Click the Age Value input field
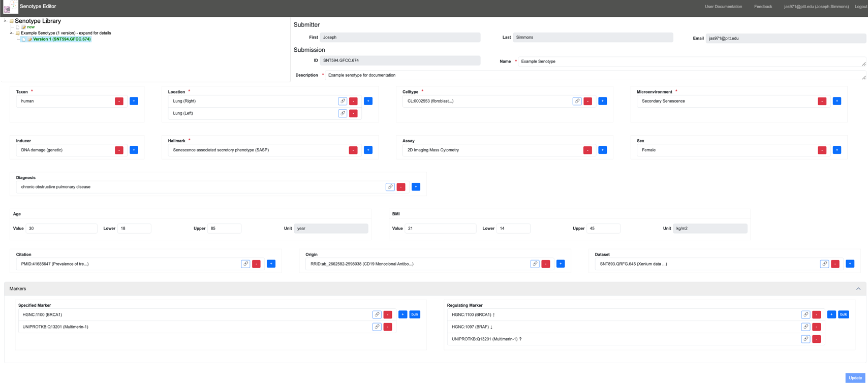Screen dimensions: 868x385 coord(61,229)
